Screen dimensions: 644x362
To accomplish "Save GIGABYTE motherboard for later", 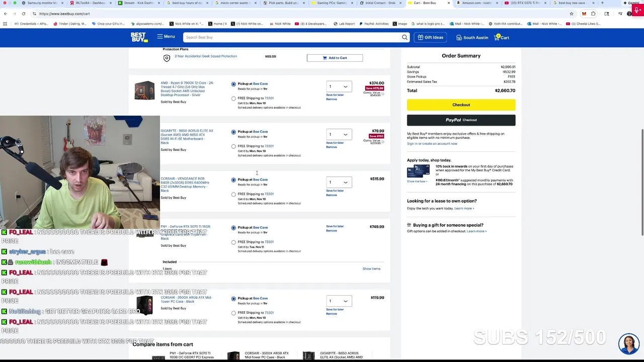I will 335,143.
